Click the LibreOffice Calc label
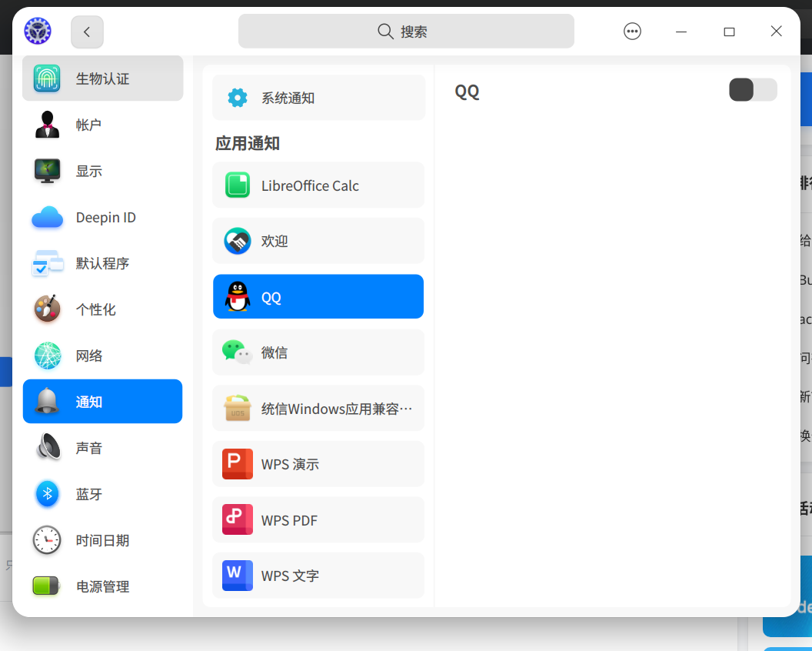Image resolution: width=812 pixels, height=651 pixels. click(310, 185)
